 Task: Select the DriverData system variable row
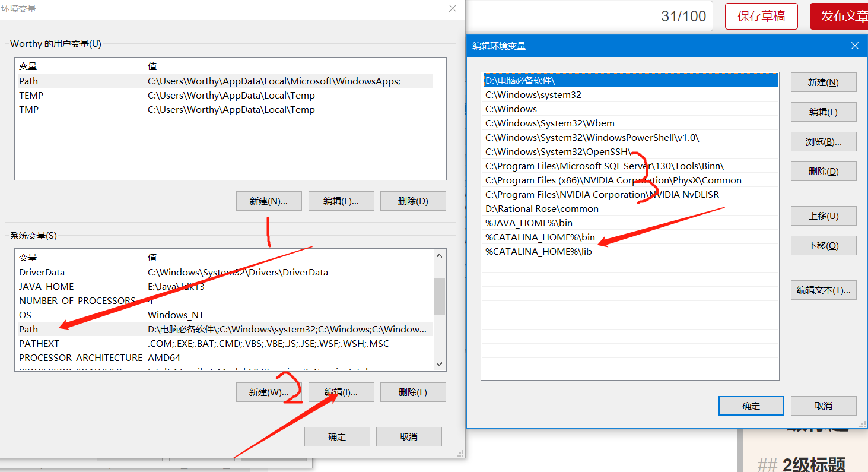tap(224, 273)
